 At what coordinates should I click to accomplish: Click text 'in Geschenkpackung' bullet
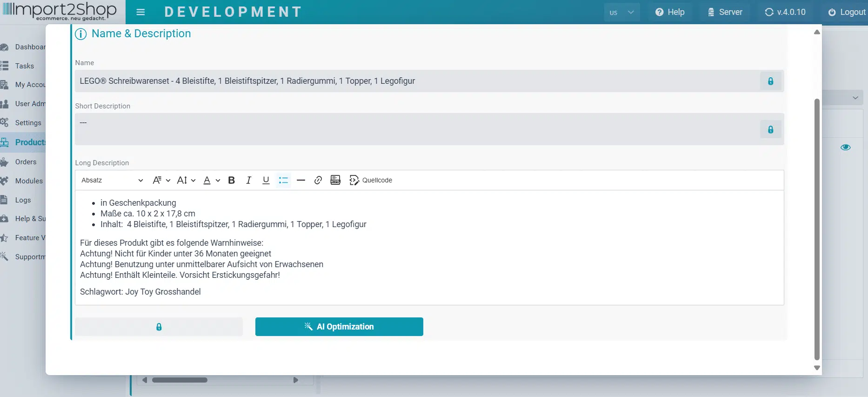(x=138, y=203)
